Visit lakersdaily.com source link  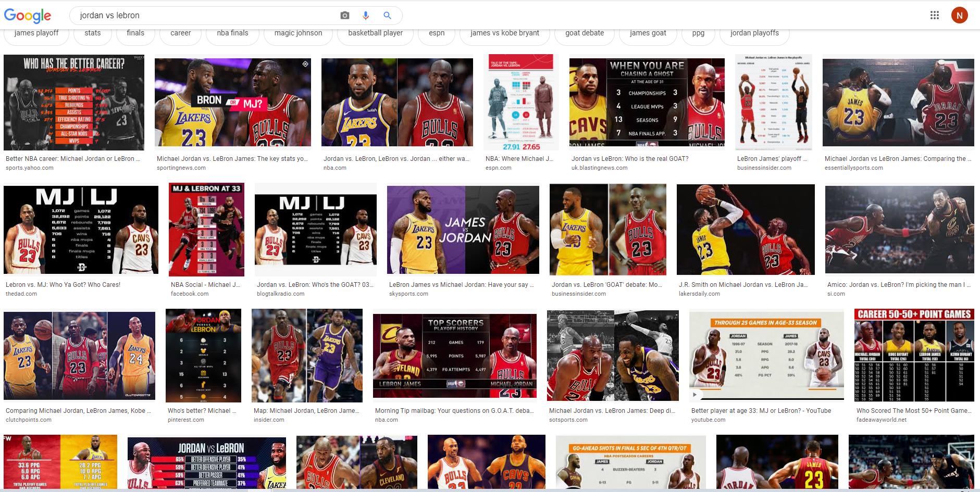tap(699, 294)
